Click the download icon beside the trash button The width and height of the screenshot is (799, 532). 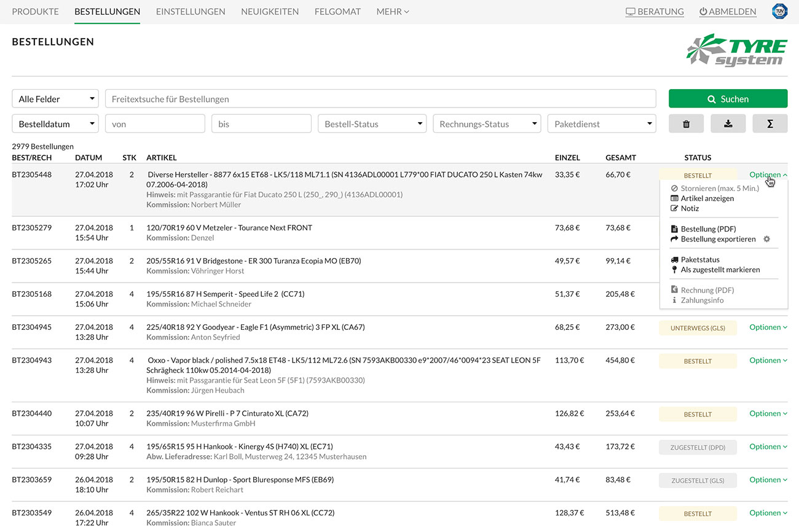(x=728, y=123)
